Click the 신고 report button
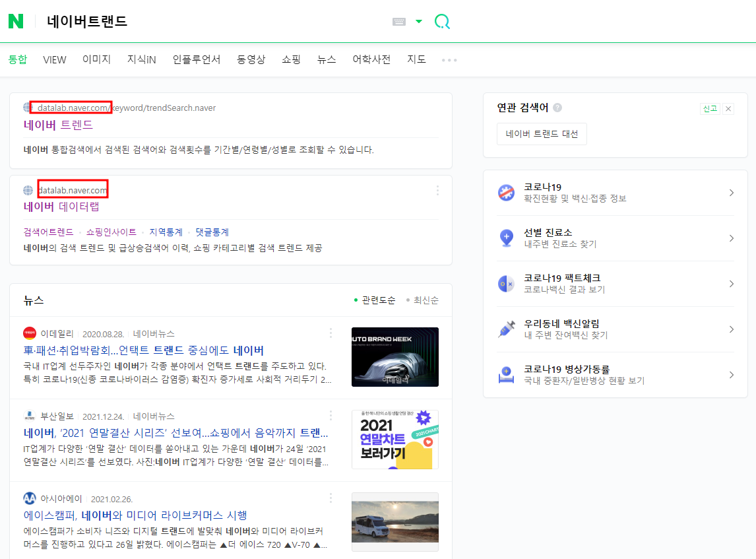 [x=710, y=108]
